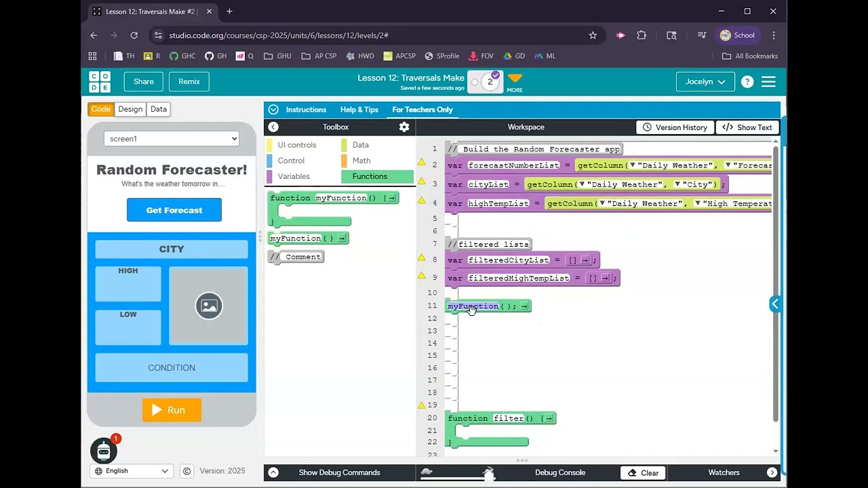
Task: Click the image placeholder in app preview
Action: coord(209,306)
